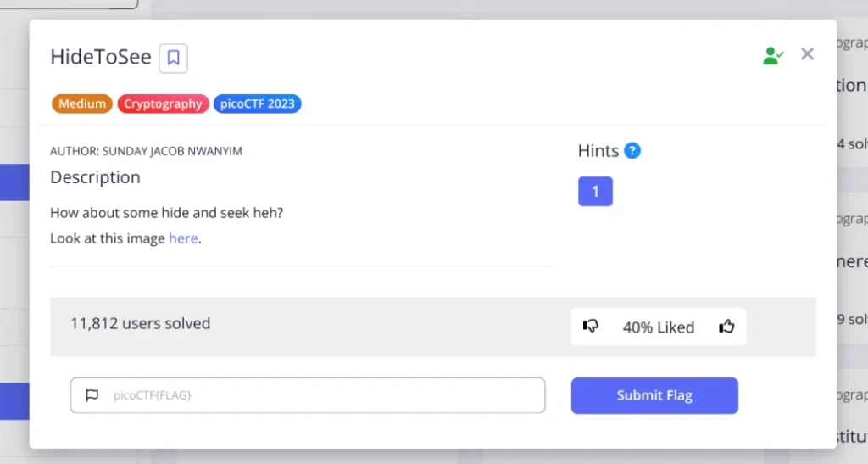This screenshot has width=868, height=464.
Task: Click the Hints heading label
Action: coord(598,151)
